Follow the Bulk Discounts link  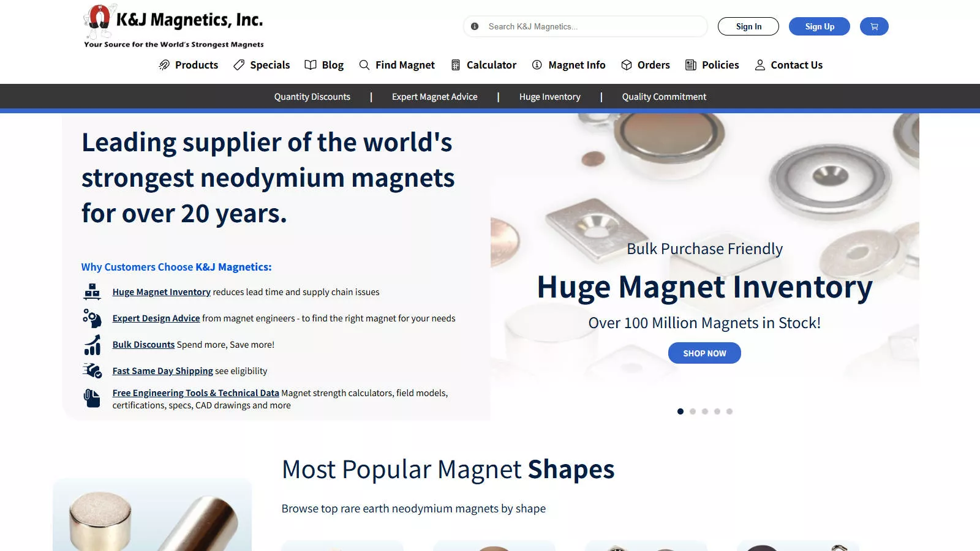143,345
